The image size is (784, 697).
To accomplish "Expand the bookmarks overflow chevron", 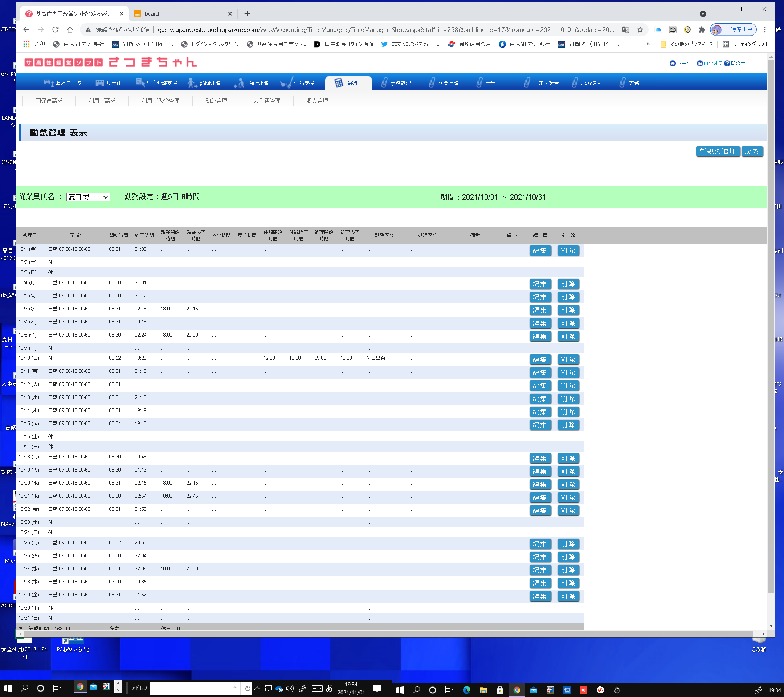I will (x=648, y=44).
